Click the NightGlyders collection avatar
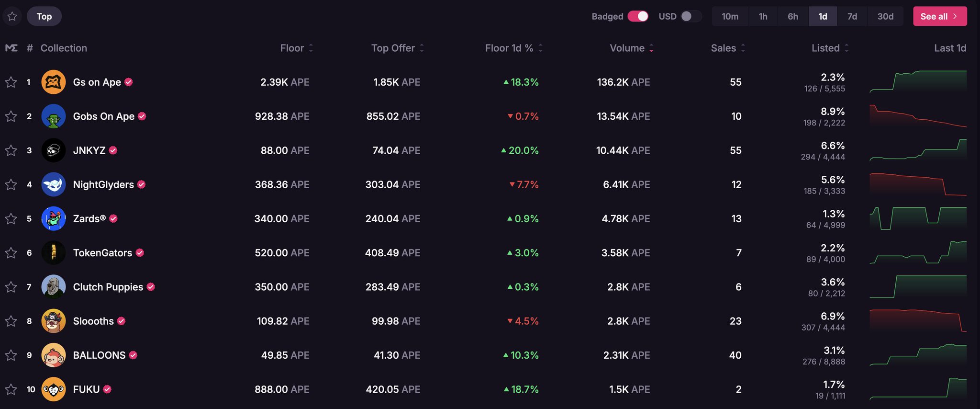 54,184
